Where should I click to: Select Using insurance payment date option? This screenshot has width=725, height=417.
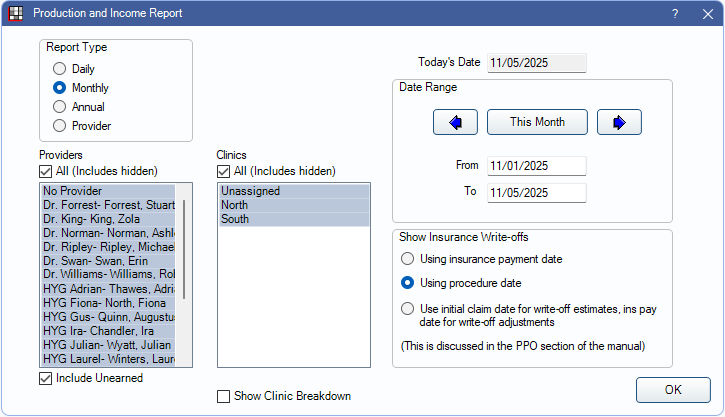click(x=407, y=259)
